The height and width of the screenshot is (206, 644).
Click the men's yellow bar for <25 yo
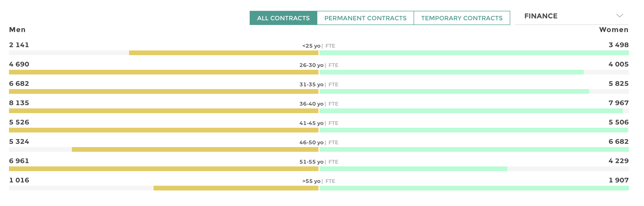224,53
